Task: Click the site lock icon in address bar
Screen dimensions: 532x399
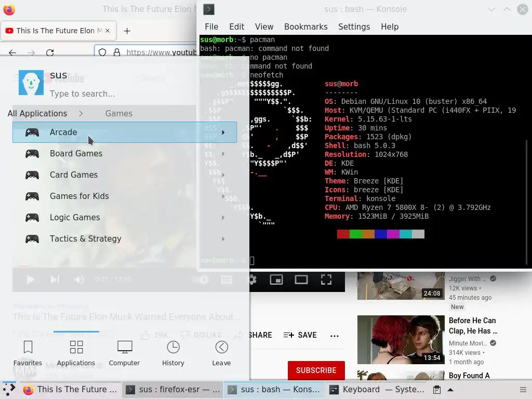Action: pos(117,52)
